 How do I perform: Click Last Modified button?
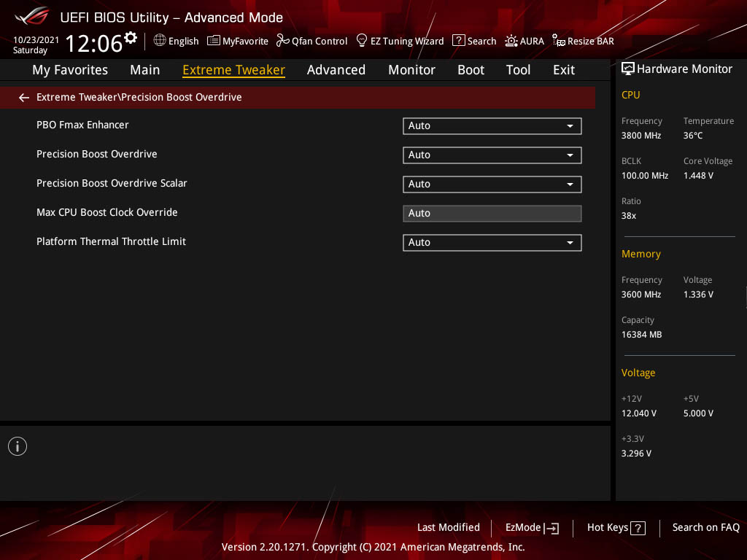(x=449, y=527)
